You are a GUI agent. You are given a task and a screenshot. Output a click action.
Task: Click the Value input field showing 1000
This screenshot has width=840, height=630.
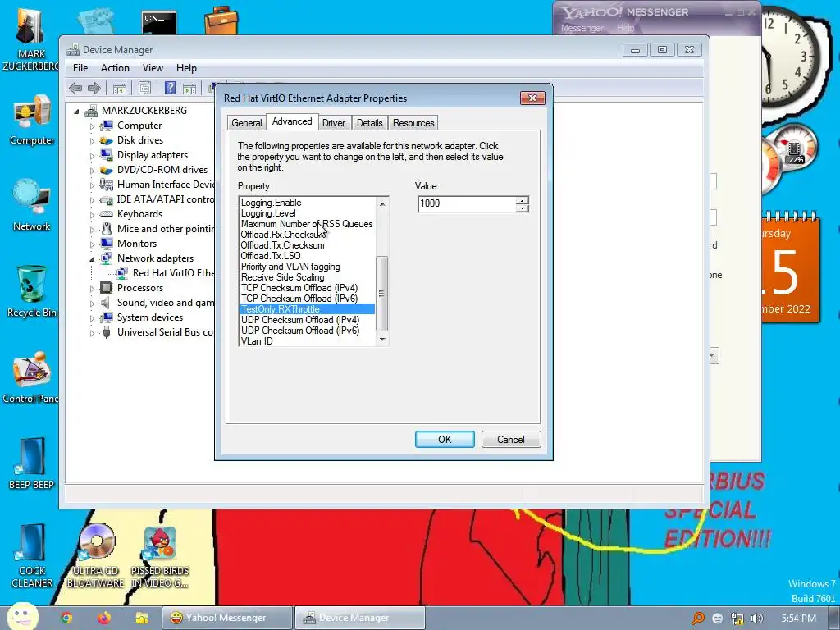pos(467,203)
